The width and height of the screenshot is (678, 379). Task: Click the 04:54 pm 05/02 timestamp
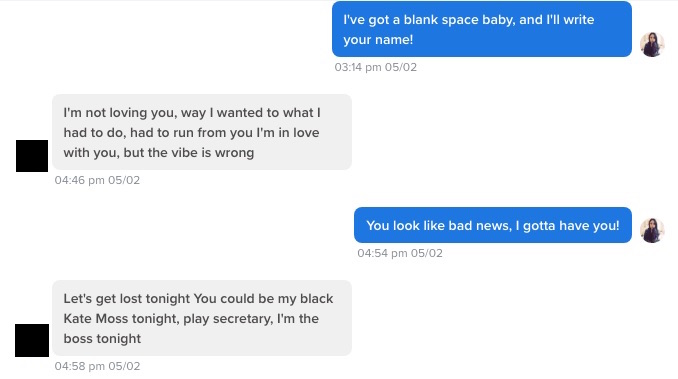point(400,253)
